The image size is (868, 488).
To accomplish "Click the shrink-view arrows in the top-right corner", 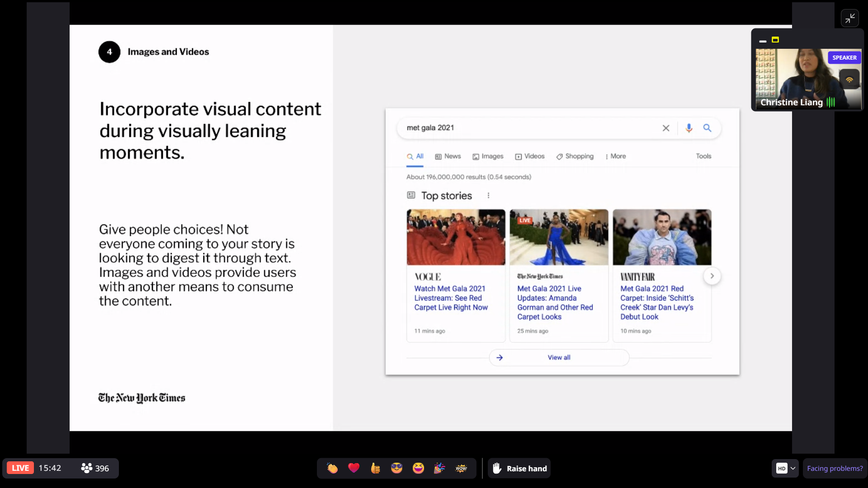I will tap(850, 18).
